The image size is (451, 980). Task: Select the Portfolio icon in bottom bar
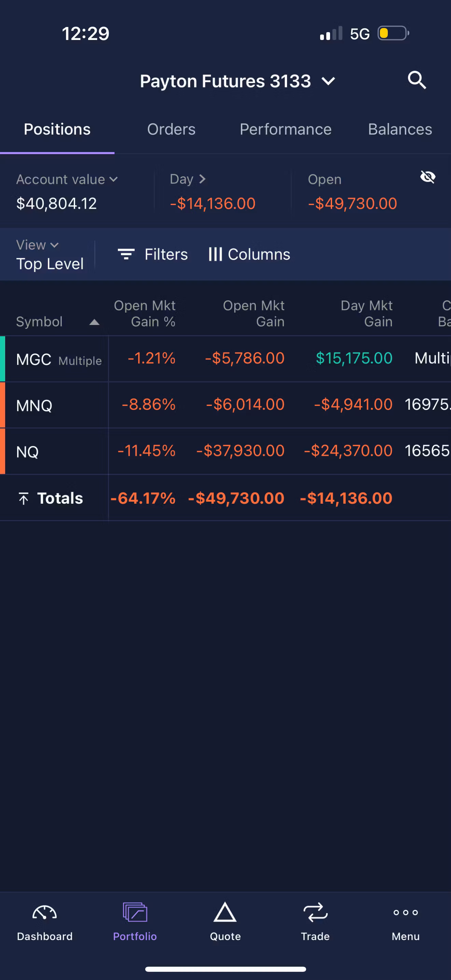click(x=135, y=912)
